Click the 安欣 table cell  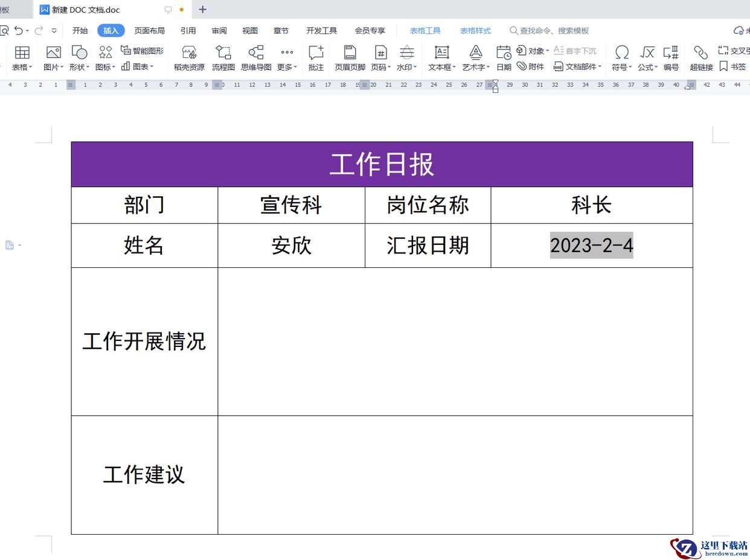[291, 246]
